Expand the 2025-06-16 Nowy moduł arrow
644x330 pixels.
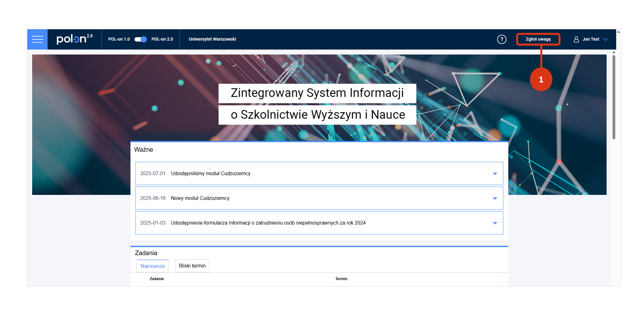pyautogui.click(x=495, y=199)
